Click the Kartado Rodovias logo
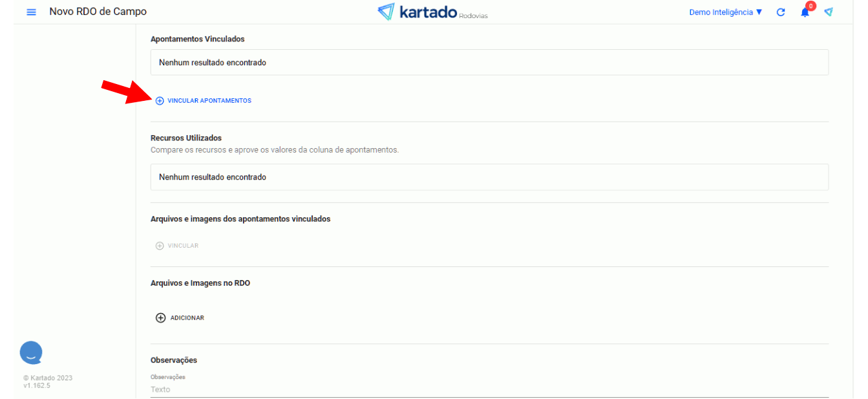Viewport: 868px width, 399px height. (432, 12)
